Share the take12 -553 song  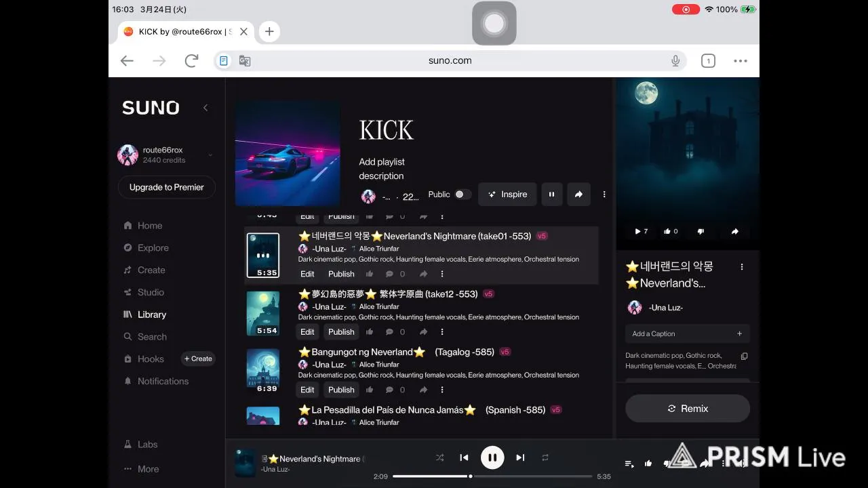click(423, 332)
